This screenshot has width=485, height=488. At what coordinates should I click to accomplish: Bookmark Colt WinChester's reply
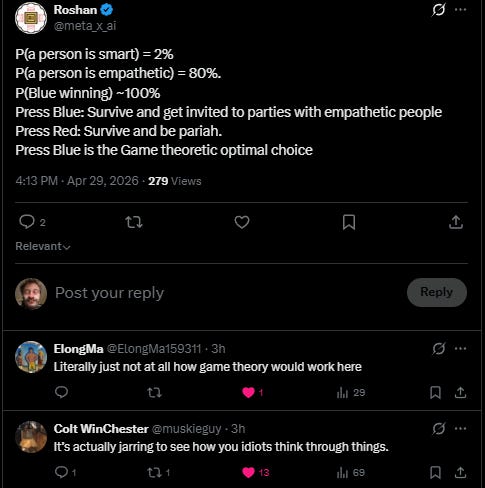coord(435,472)
